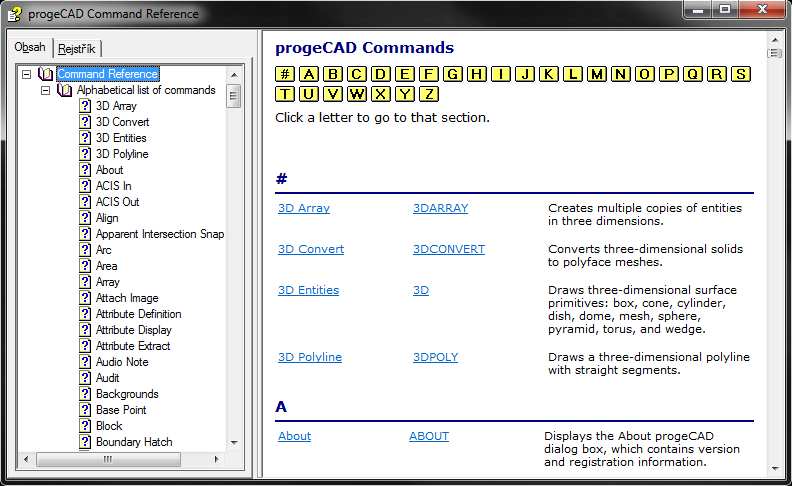Open the 3DPOLY command link

pos(435,357)
